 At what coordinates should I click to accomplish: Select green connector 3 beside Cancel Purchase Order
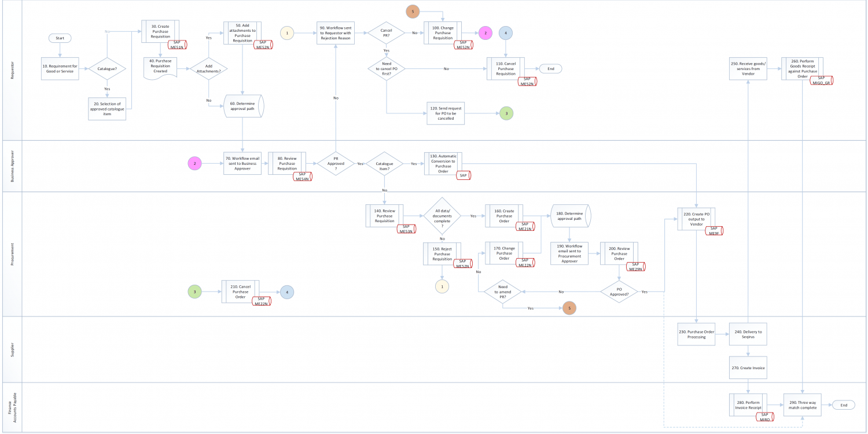coord(195,292)
